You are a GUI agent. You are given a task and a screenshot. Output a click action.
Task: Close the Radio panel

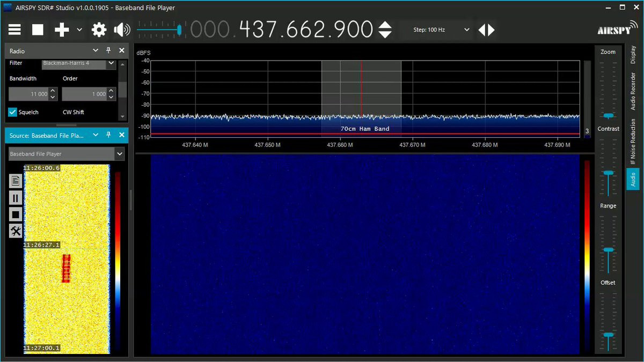[122, 50]
